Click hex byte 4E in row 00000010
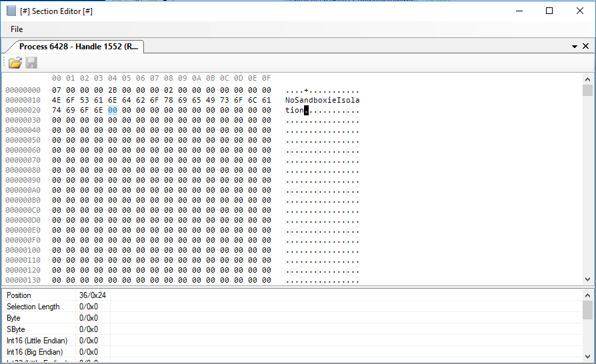 [56, 100]
